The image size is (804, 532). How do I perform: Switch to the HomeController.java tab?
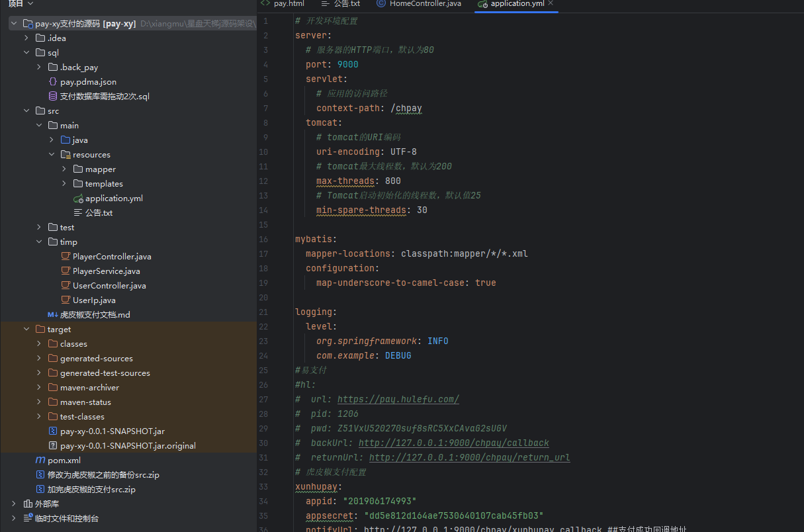(x=425, y=4)
